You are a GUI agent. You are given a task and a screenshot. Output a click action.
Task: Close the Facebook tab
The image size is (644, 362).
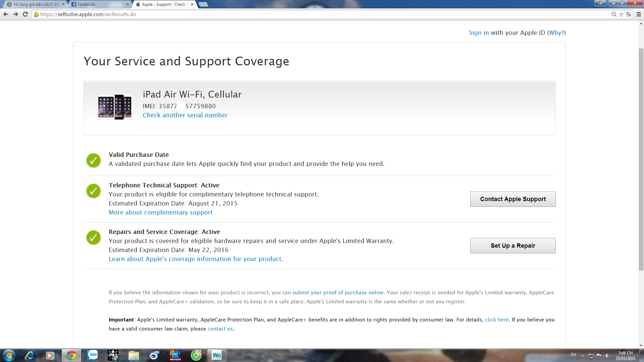[x=128, y=4]
